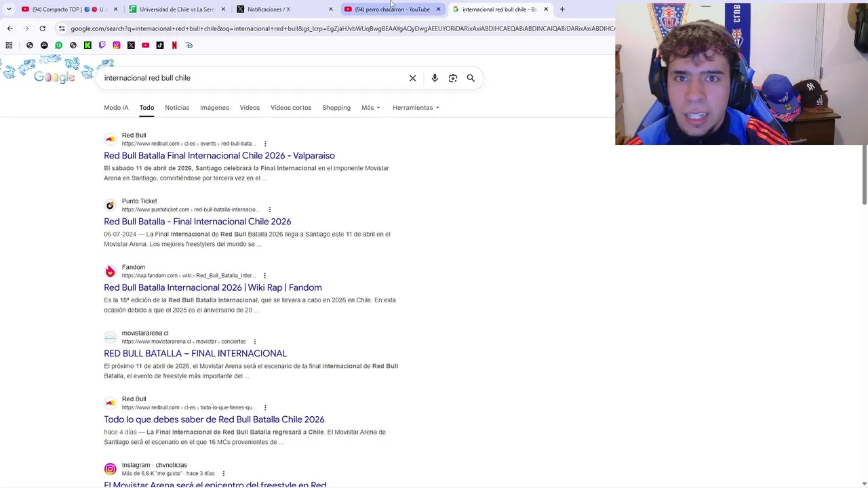Click the Fandom site favicon

click(110, 271)
